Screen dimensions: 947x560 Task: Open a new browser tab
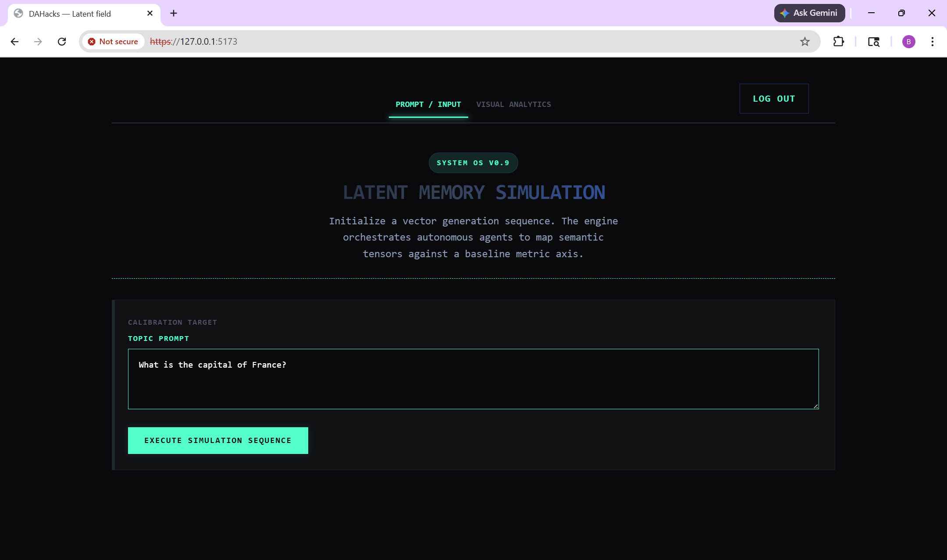coord(174,13)
